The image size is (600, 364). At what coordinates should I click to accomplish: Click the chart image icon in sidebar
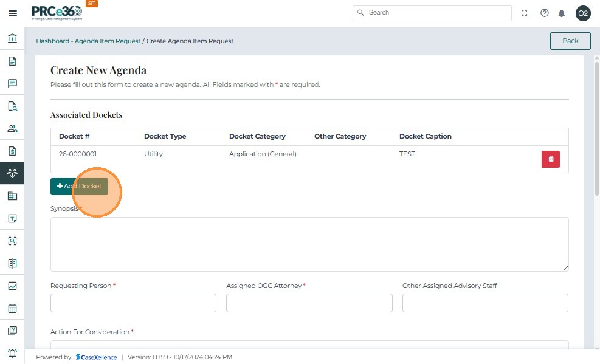coord(12,286)
